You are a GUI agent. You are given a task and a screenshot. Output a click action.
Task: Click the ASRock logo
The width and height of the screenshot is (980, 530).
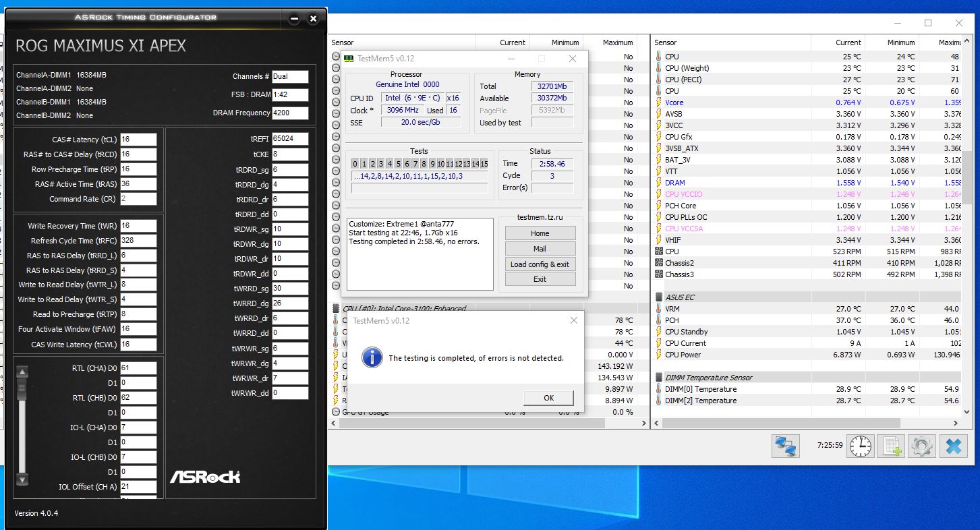204,477
